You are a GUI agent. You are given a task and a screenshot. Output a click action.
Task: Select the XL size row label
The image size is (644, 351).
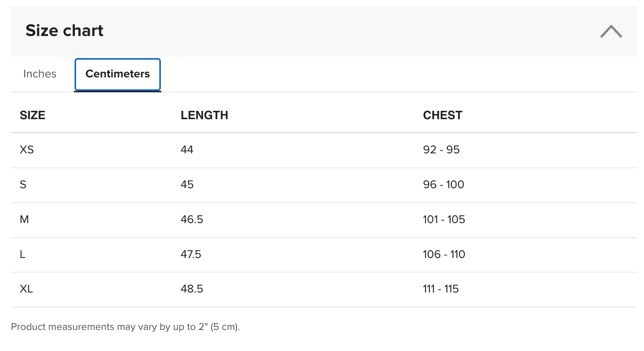(x=26, y=289)
